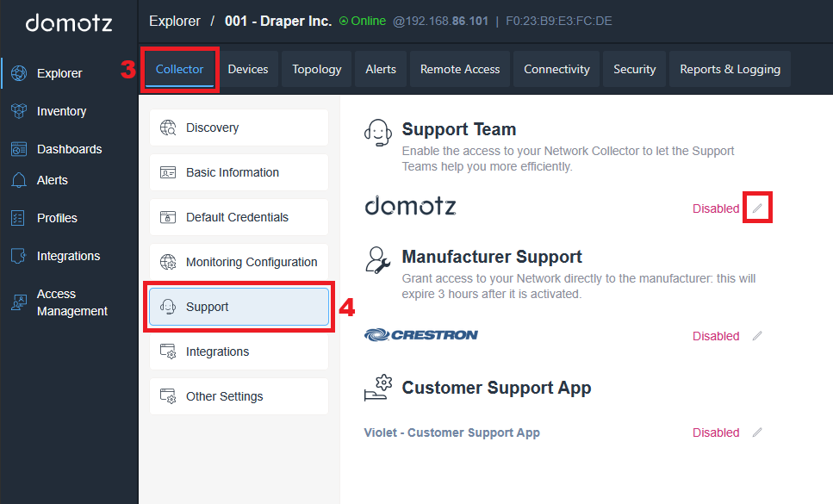833x504 pixels.
Task: Click Explorer breadcrumb link in header
Action: tap(175, 21)
